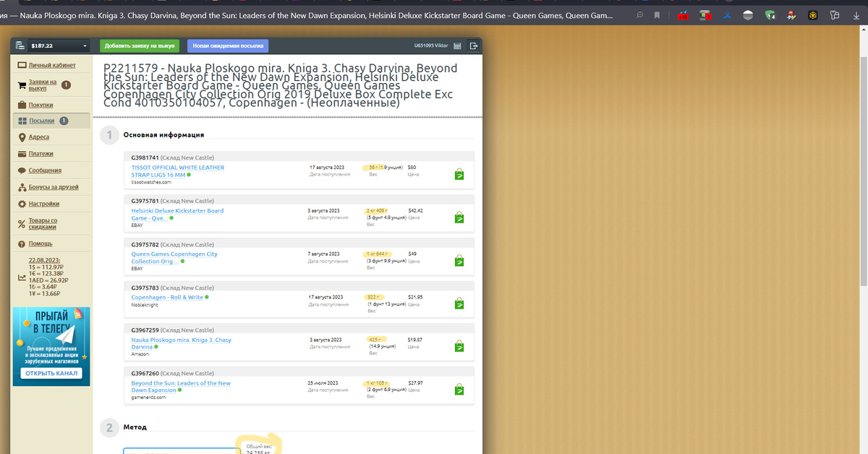This screenshot has width=868, height=454.
Task: Click the Основная информация section heading
Action: pyautogui.click(x=163, y=134)
